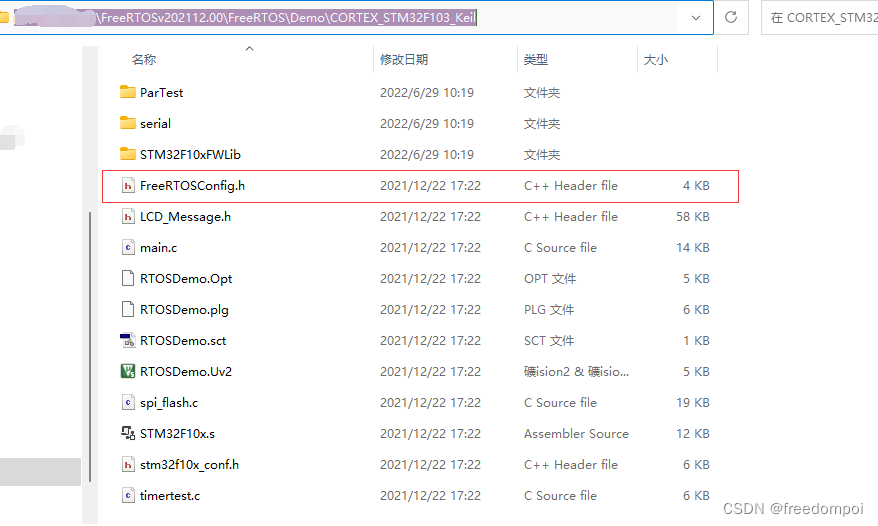Select the serial folder name
The image size is (878, 526).
155,123
